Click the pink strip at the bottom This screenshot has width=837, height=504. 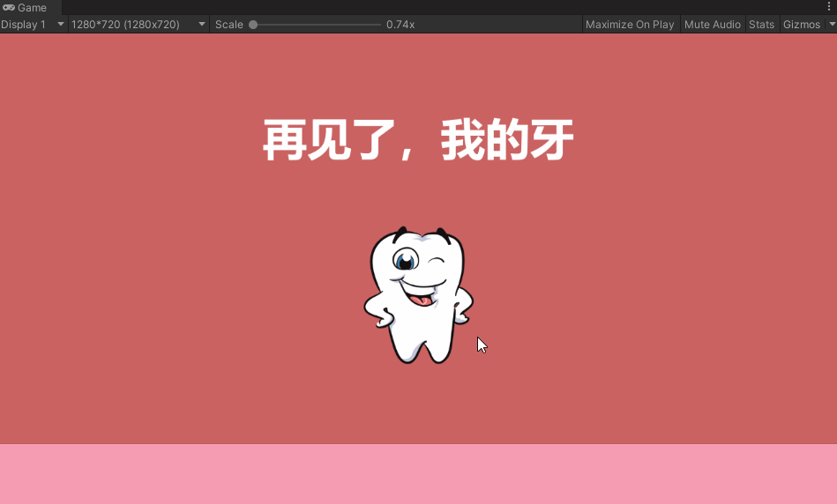pyautogui.click(x=418, y=474)
